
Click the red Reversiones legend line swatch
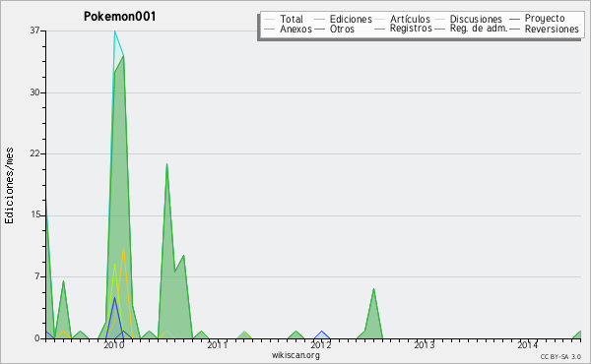515,29
